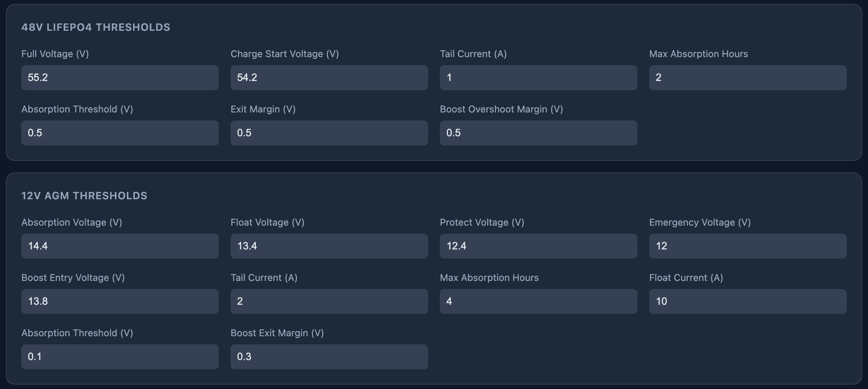Click the 48V LiFePO4 Thresholds heading
Viewport: 868px width, 389px height.
pos(96,27)
